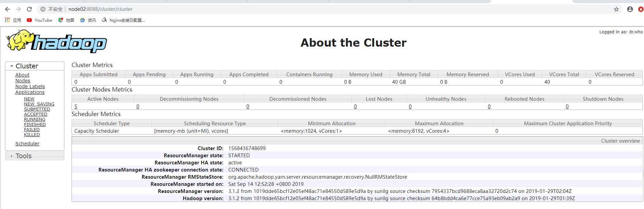
Task: Click Minimum Allocation value memory:1024
Action: click(311, 131)
